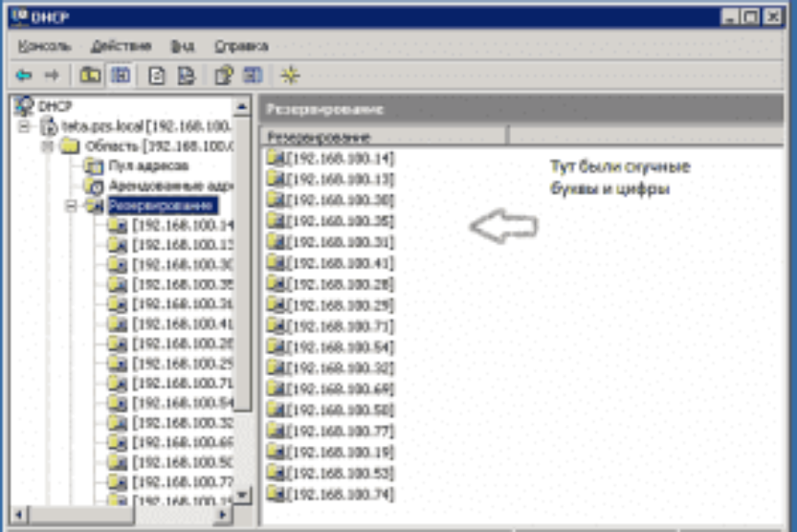The image size is (797, 532).
Task: Select [192.168.100.77] text in right list
Action: tap(340, 431)
